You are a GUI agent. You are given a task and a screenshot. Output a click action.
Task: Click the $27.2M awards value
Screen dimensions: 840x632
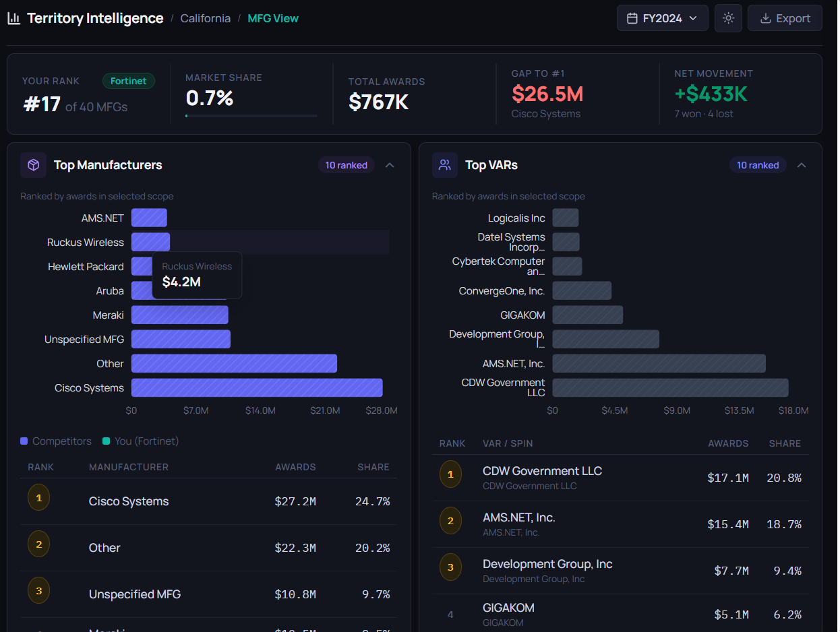pos(295,501)
